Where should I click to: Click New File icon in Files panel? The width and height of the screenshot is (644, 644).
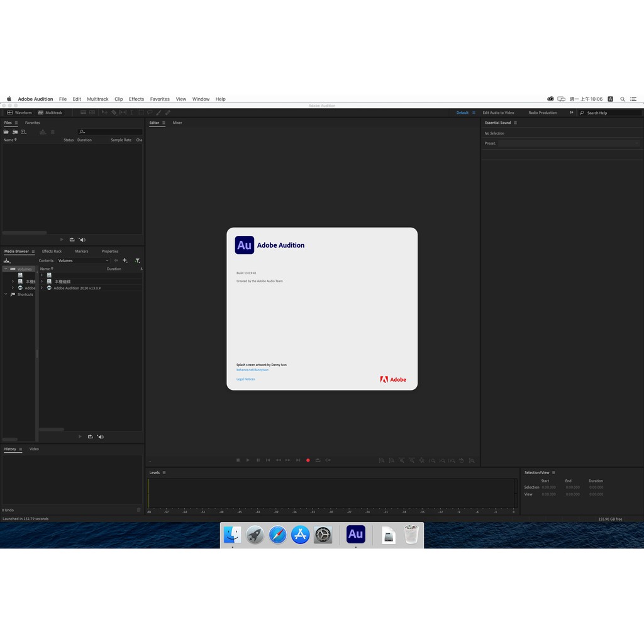point(24,132)
